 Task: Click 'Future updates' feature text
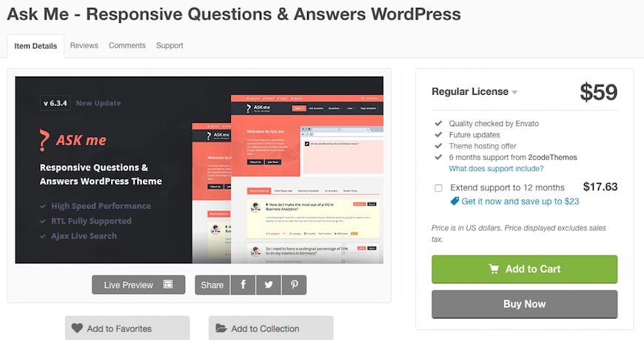click(x=474, y=135)
